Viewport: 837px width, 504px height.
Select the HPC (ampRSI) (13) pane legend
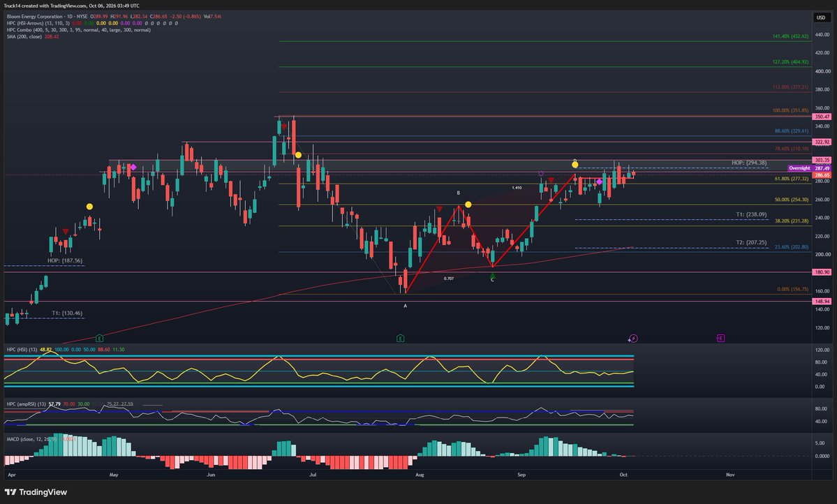point(26,404)
